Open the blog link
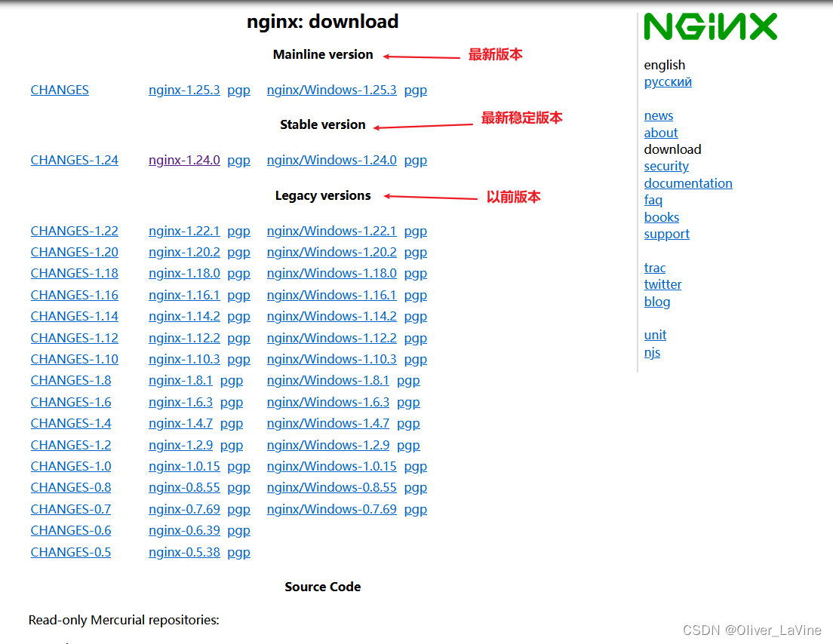The width and height of the screenshot is (833, 644). [x=656, y=302]
